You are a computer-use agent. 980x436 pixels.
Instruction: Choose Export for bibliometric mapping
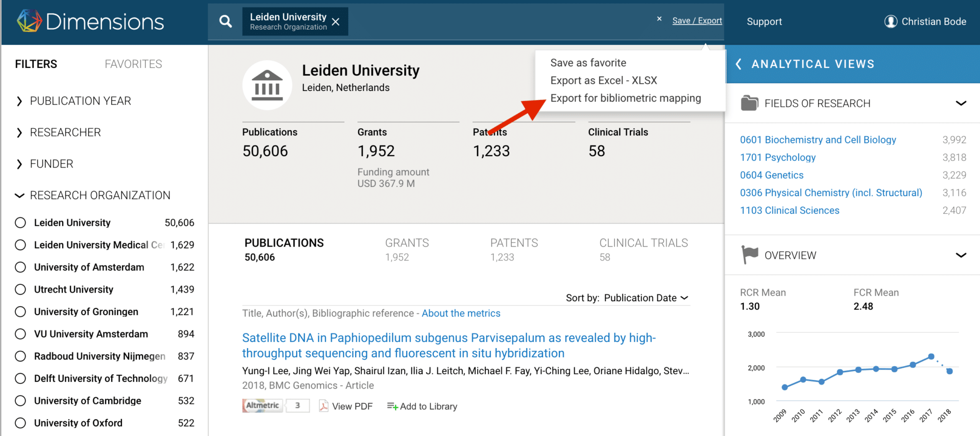coord(625,98)
